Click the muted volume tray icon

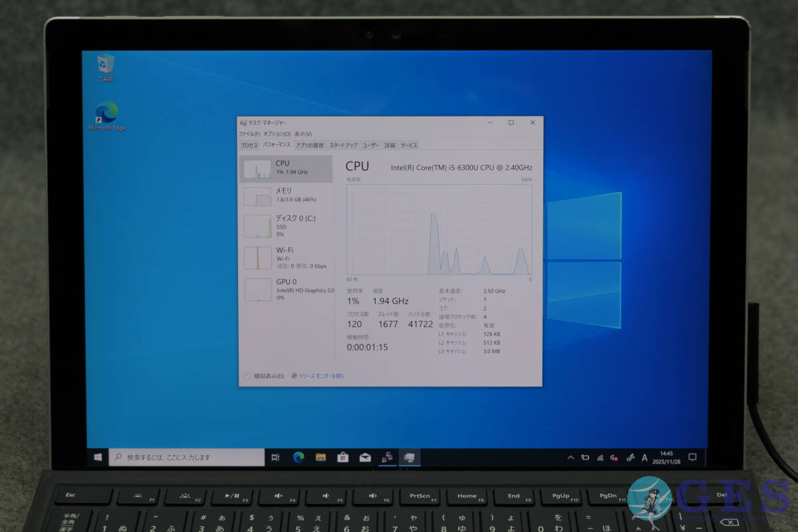(x=614, y=458)
